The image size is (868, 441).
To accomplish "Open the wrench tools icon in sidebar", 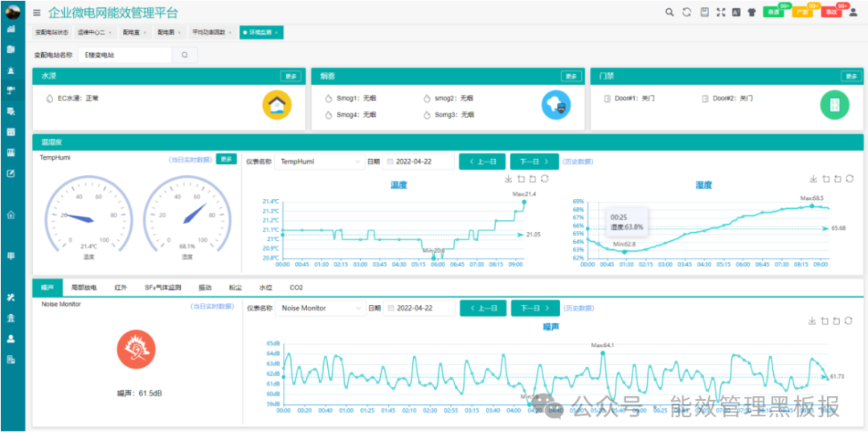I will 10,297.
